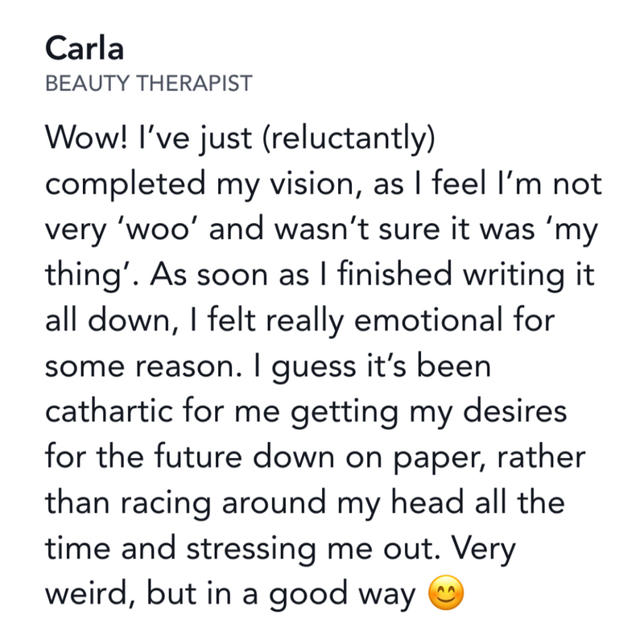Select the BEAUTY THERAPIST subtitle
644x644 pixels.
pos(149,83)
